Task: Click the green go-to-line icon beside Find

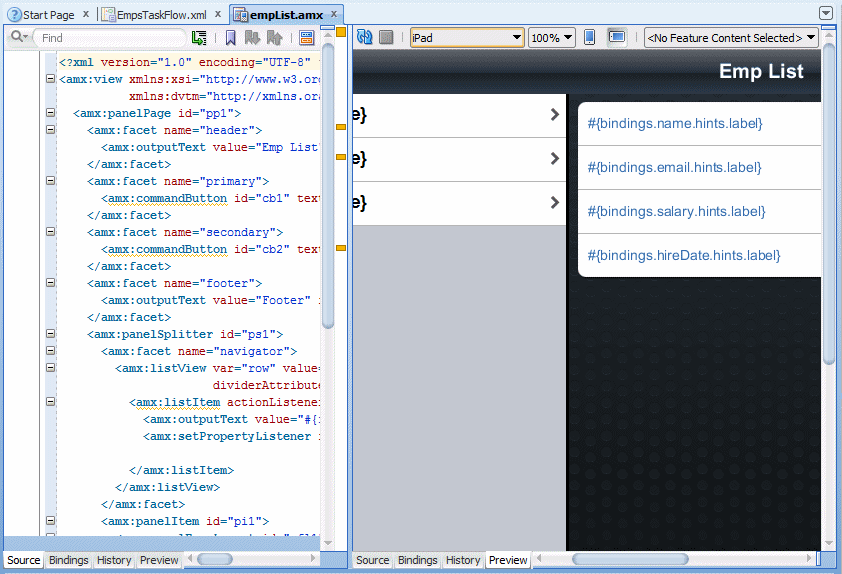Action: coord(200,38)
